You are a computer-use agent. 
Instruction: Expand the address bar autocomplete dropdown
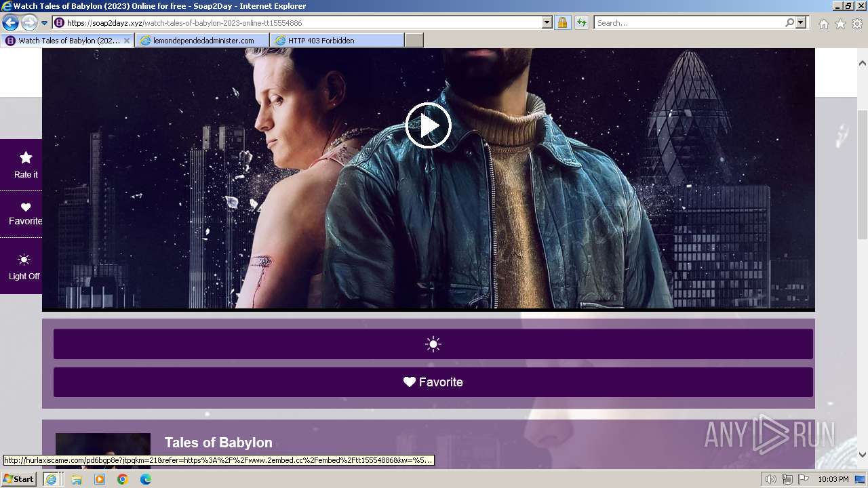[547, 23]
